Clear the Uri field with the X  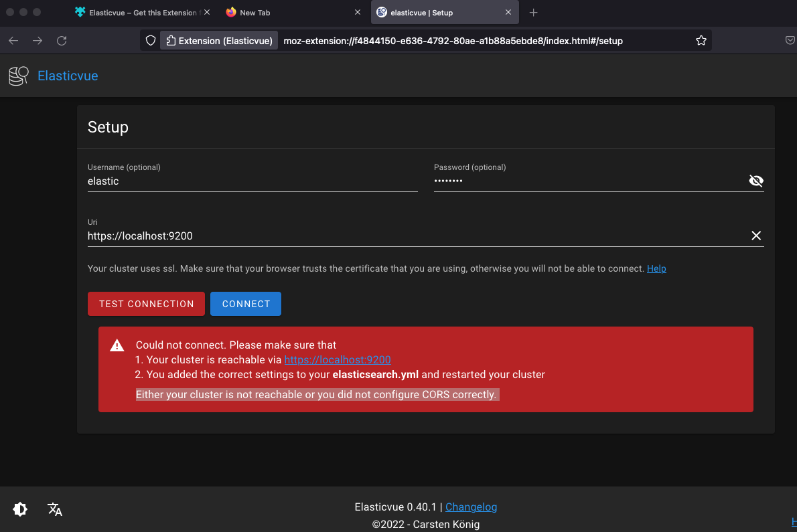pos(756,236)
